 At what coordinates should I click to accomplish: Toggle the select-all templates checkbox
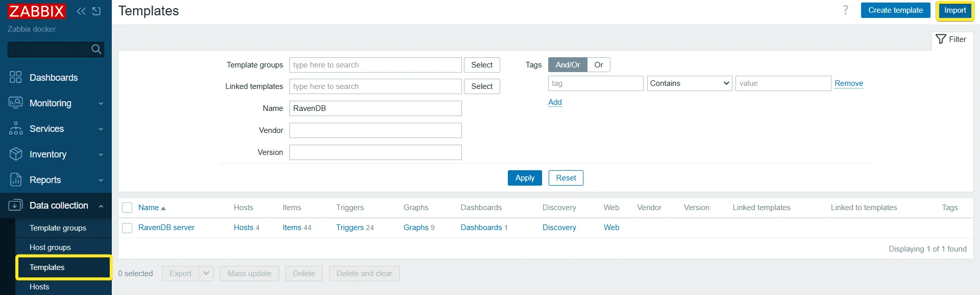[x=127, y=208]
